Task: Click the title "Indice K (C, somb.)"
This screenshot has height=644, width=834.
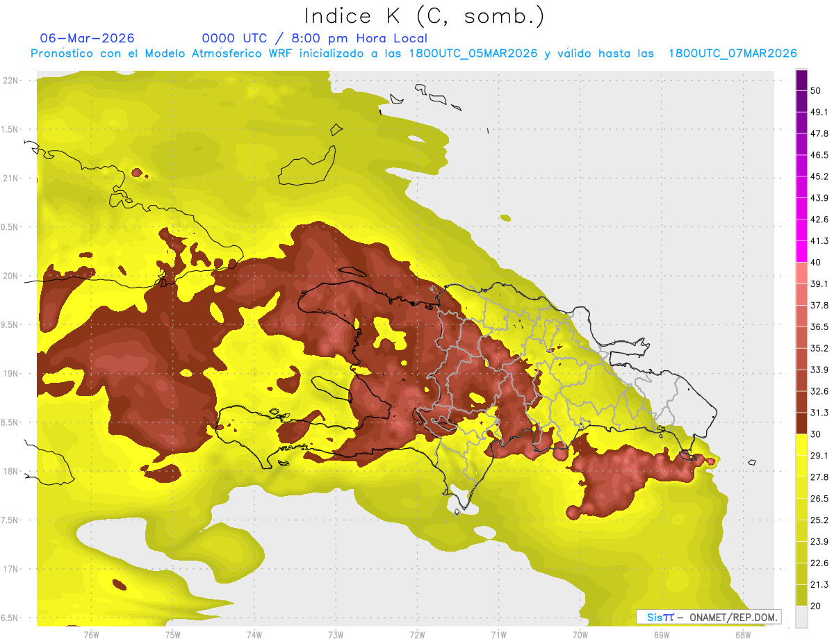Action: (x=424, y=17)
